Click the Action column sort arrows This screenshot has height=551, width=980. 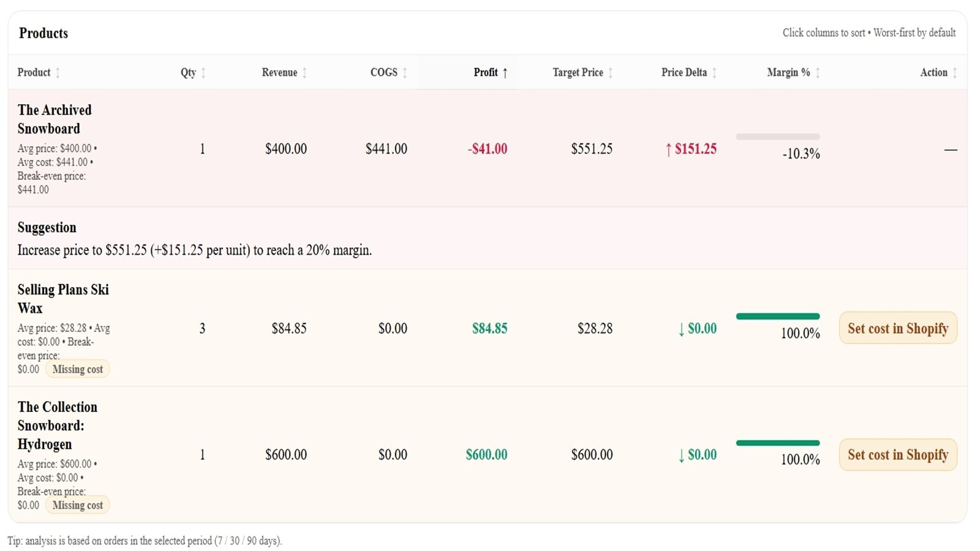tap(954, 72)
